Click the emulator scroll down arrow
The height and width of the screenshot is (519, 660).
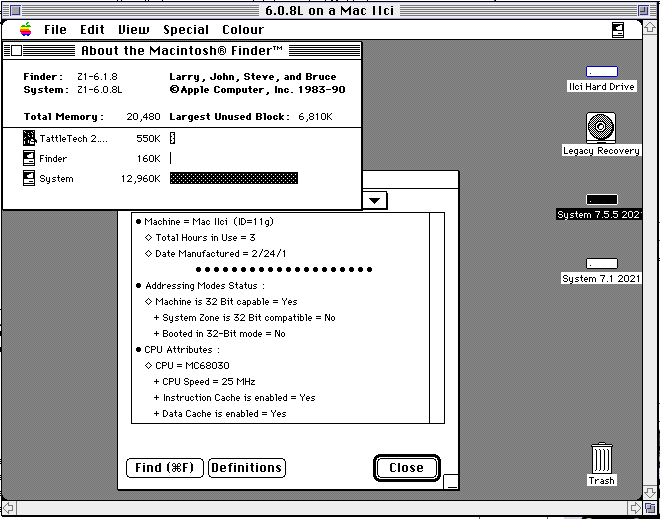(650, 492)
